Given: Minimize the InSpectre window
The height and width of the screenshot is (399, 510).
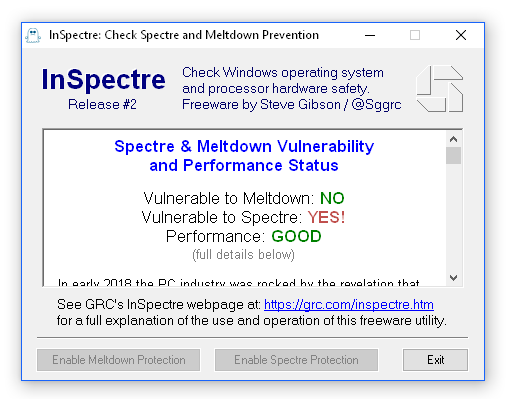Looking at the screenshot, I should (370, 35).
